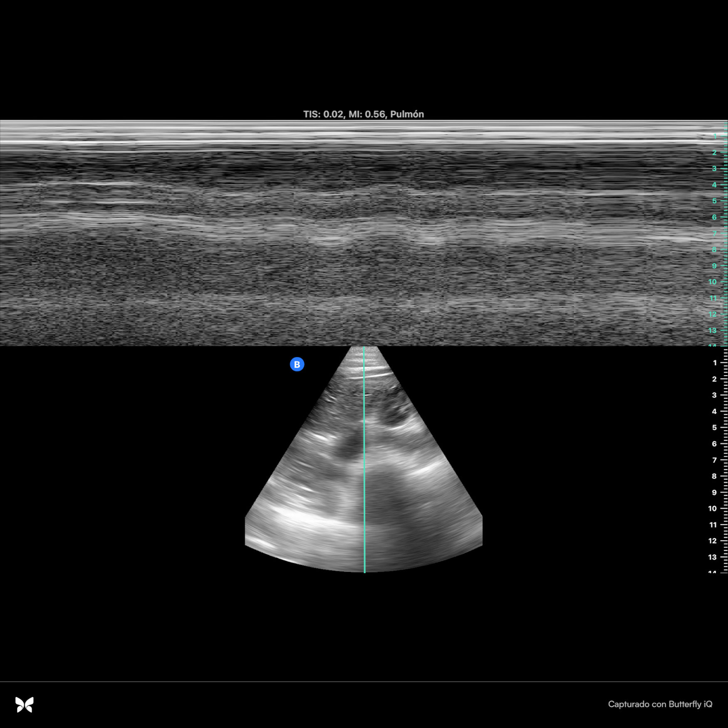The image size is (728, 728).
Task: Select depth mark 5 on teal M-mode scale
Action: [x=714, y=201]
